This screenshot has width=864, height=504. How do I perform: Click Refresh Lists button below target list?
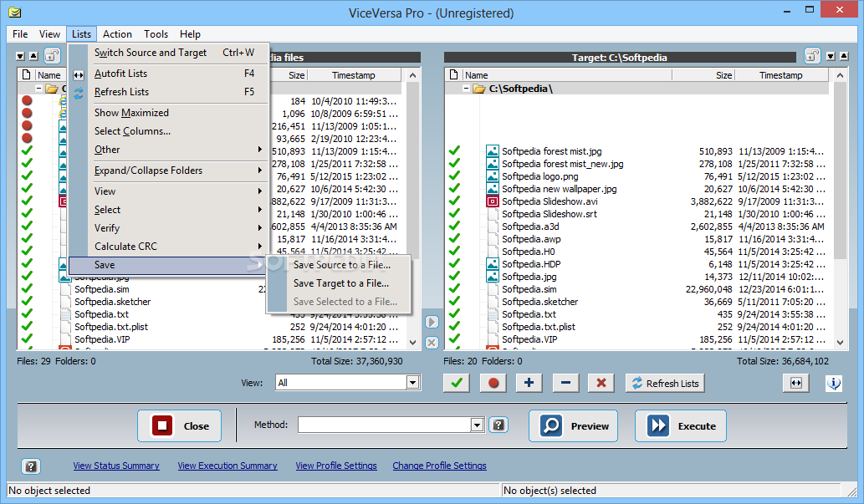point(665,383)
